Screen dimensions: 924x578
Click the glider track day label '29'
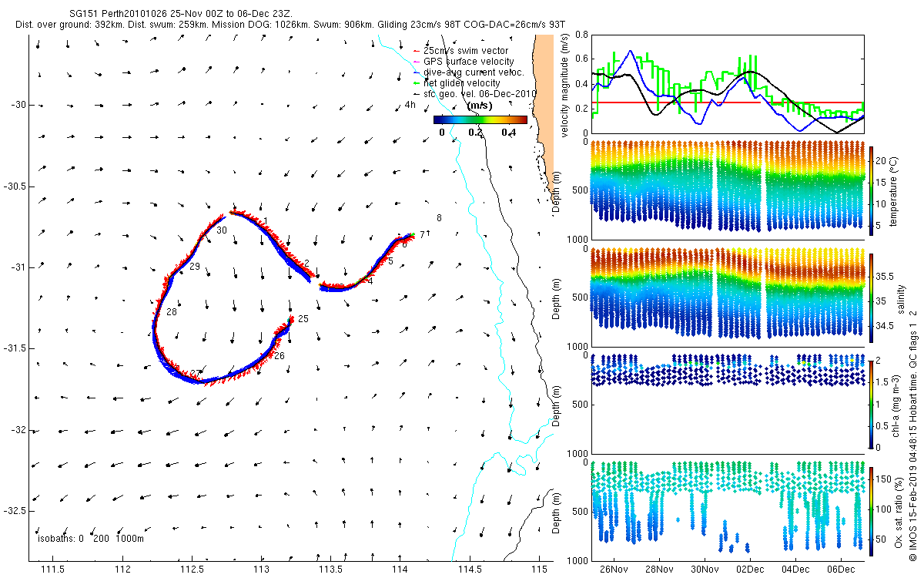tap(195, 267)
